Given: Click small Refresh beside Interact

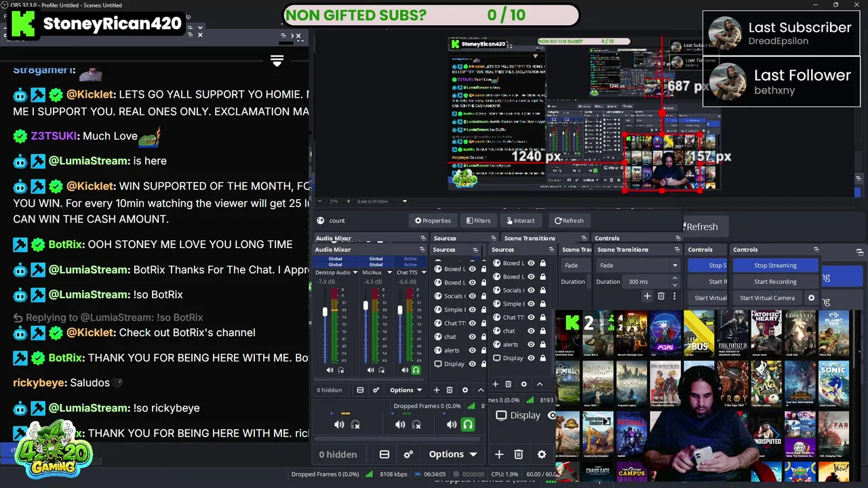Looking at the screenshot, I should point(569,220).
